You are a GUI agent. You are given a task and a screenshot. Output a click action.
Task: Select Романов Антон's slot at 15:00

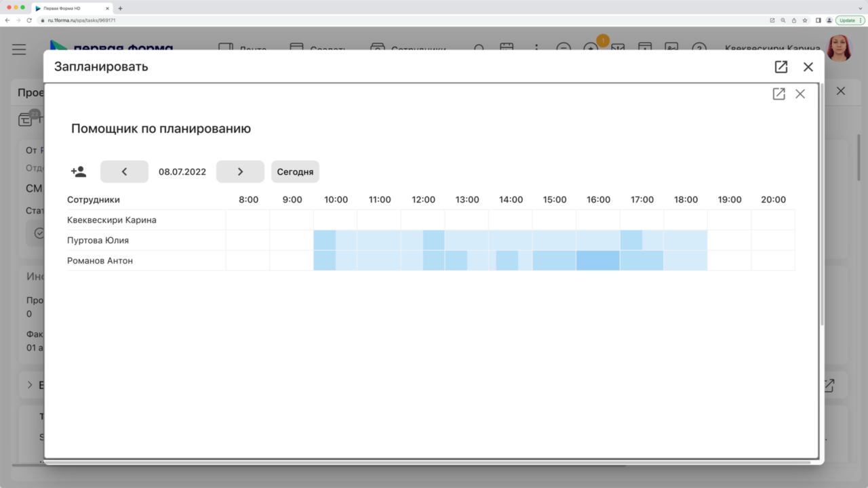[554, 260]
